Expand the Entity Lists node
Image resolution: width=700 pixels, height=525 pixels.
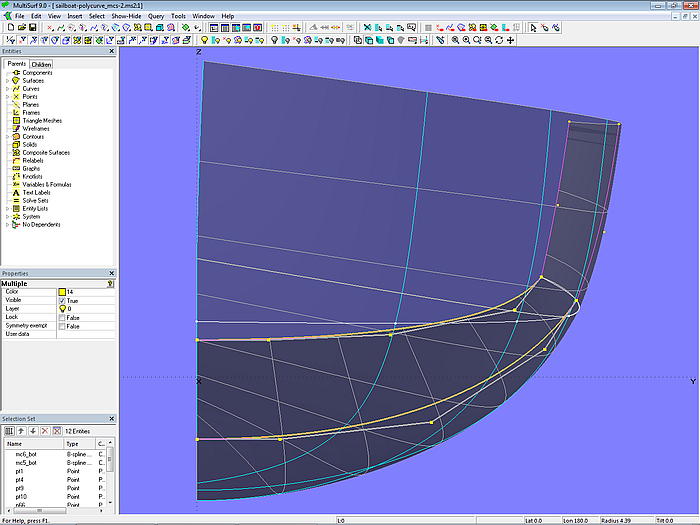click(x=8, y=208)
